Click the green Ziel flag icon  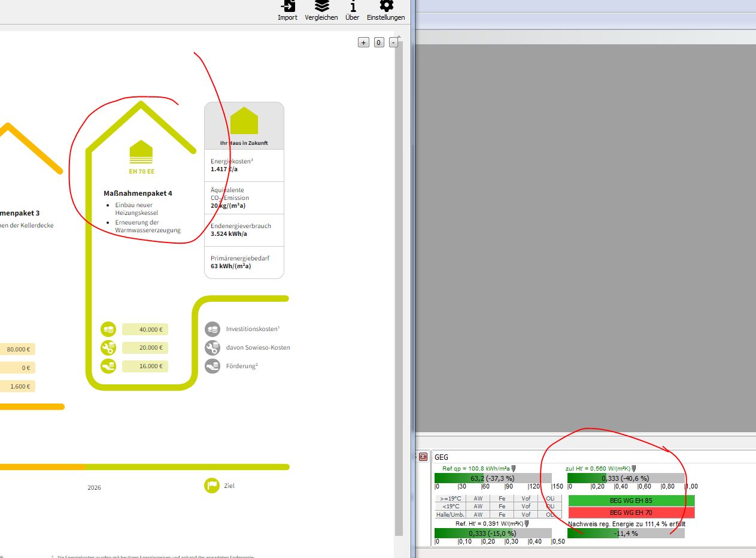click(x=212, y=486)
